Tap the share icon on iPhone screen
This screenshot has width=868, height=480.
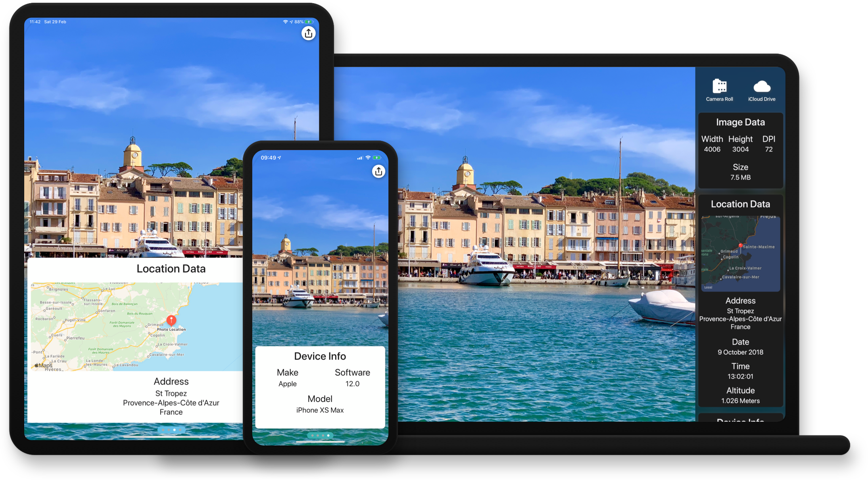379,172
